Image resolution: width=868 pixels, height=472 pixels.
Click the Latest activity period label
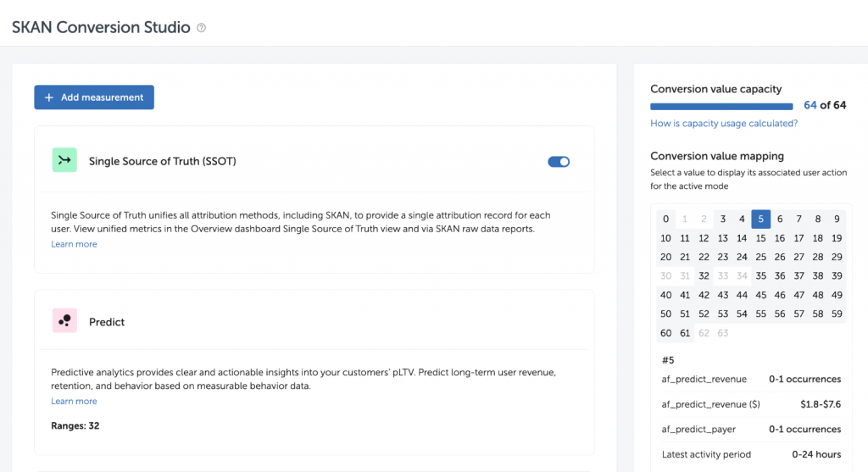point(706,454)
